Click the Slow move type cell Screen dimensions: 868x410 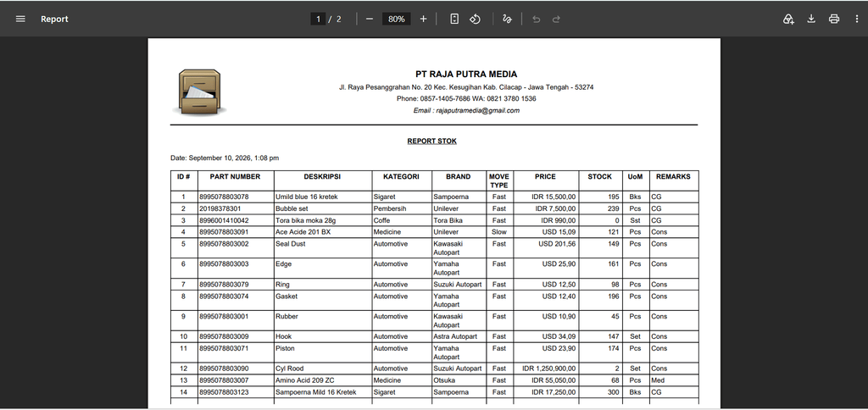coord(498,232)
